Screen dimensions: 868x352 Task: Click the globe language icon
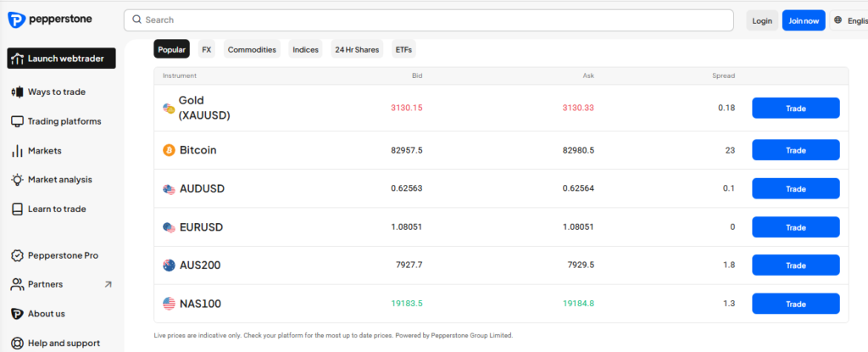tap(837, 20)
